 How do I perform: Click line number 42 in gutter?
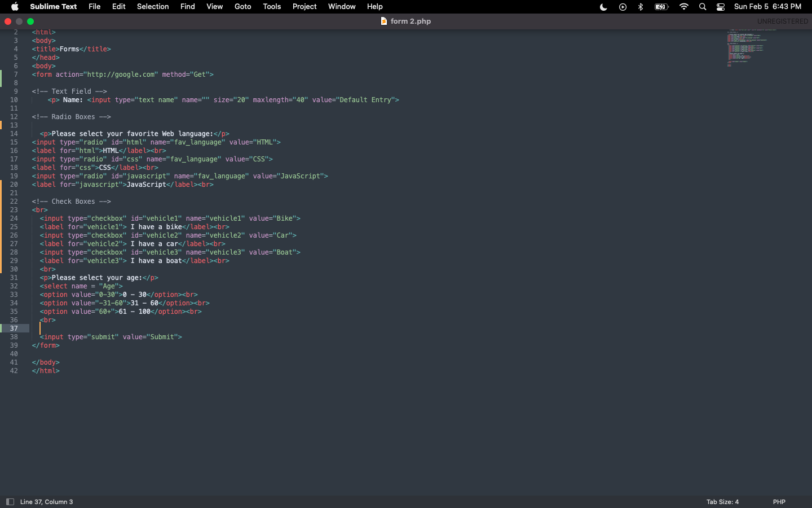point(14,371)
